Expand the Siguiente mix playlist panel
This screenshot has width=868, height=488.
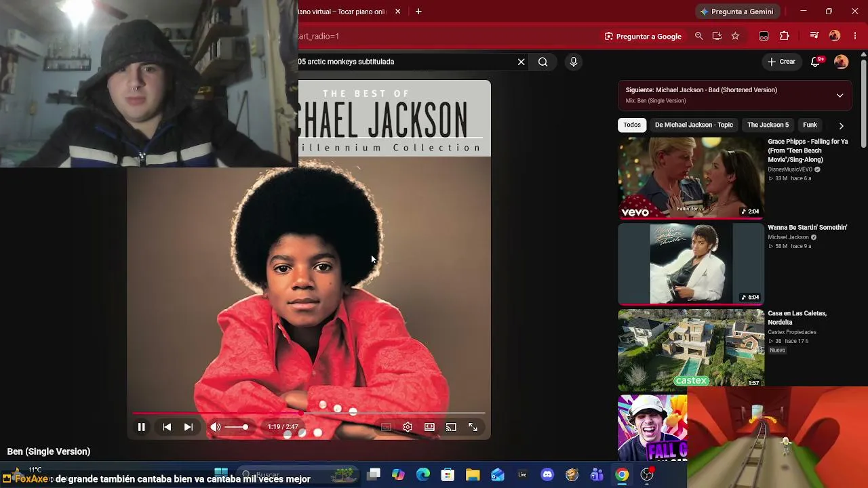tap(840, 96)
